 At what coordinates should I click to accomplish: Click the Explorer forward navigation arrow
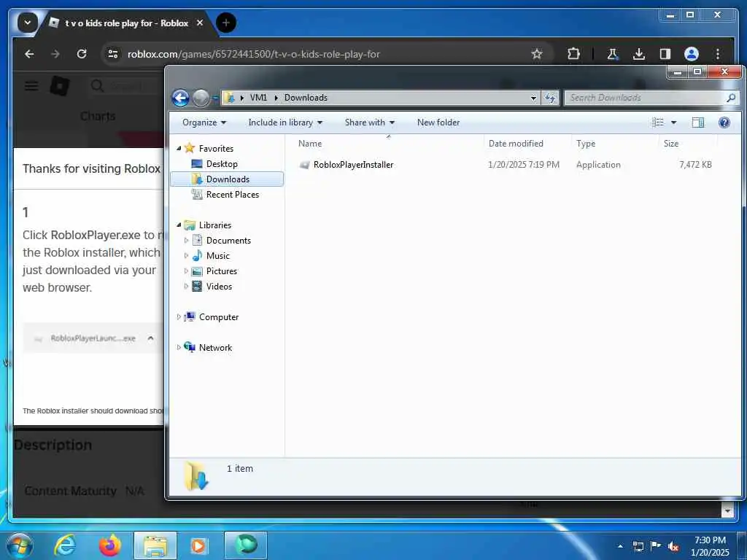click(201, 98)
